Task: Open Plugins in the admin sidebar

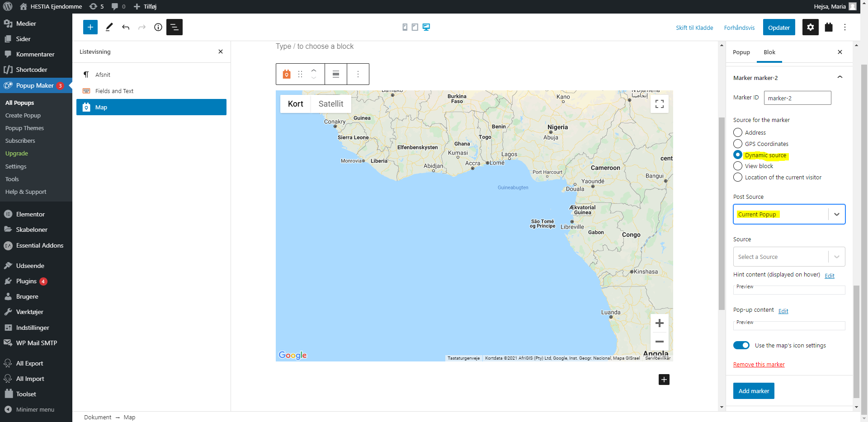Action: (x=26, y=281)
